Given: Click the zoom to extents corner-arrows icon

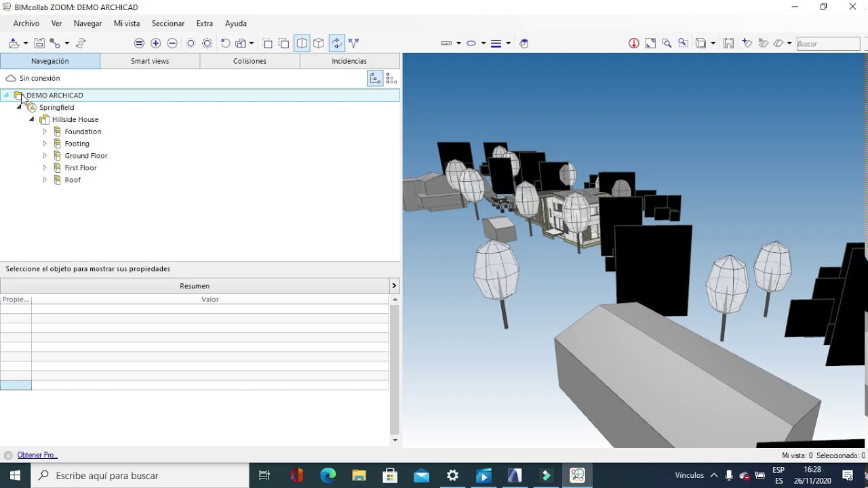Looking at the screenshot, I should tap(650, 43).
